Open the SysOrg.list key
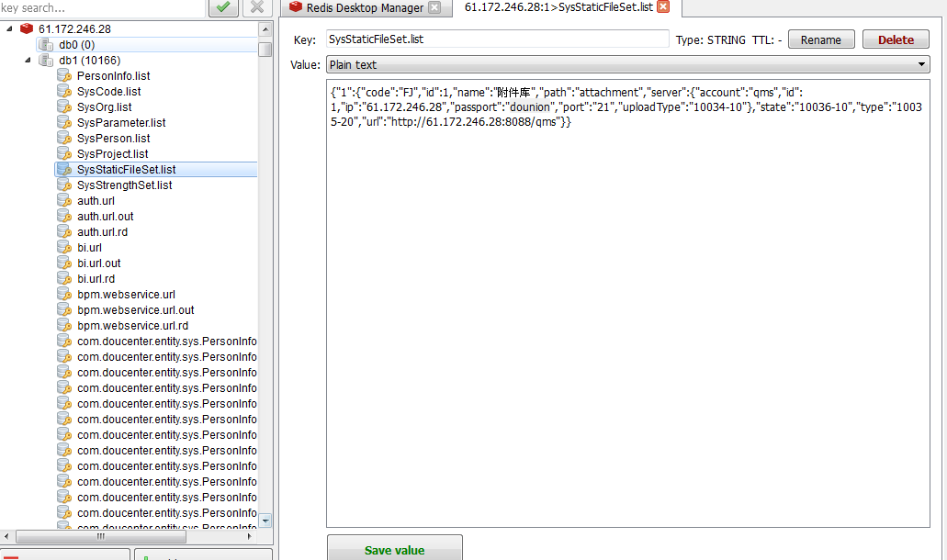The width and height of the screenshot is (947, 560). pyautogui.click(x=105, y=106)
